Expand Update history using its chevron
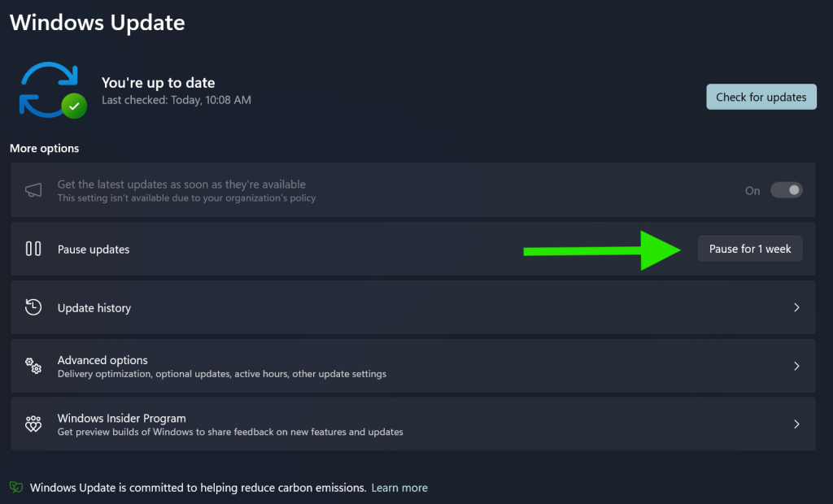The image size is (833, 504). [796, 307]
